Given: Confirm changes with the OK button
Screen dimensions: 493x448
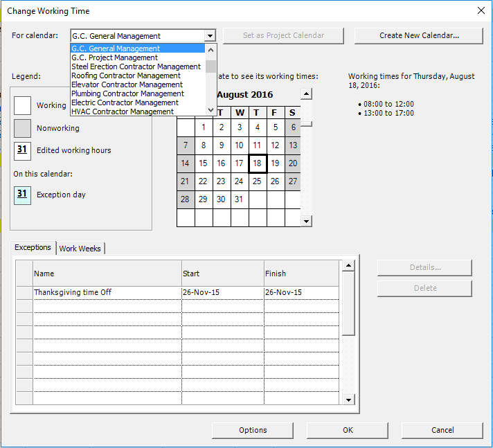Looking at the screenshot, I should 348,430.
